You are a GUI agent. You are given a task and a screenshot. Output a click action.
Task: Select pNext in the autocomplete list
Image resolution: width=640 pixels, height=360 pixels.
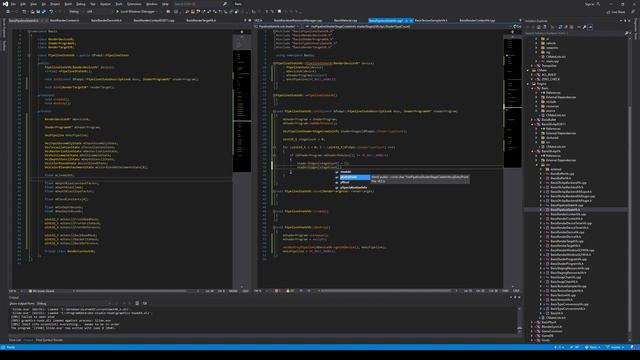(353, 182)
